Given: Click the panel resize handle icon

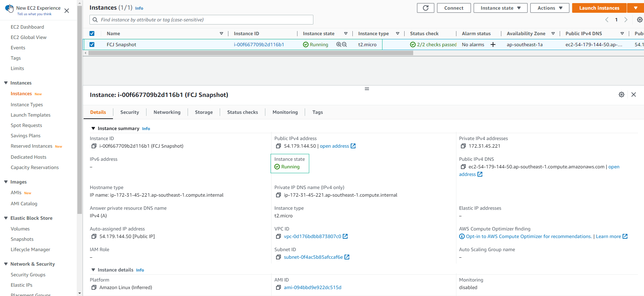Looking at the screenshot, I should coord(367,89).
